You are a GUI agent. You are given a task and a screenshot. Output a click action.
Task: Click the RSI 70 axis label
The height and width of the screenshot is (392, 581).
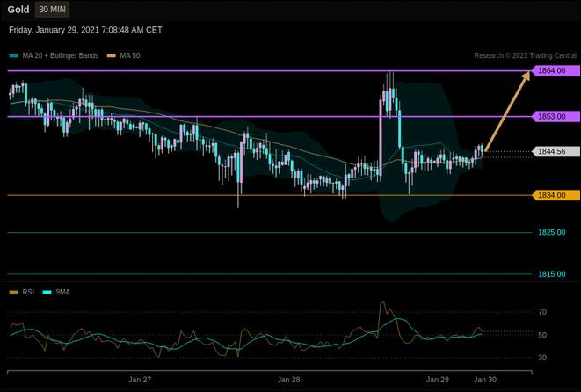point(542,312)
